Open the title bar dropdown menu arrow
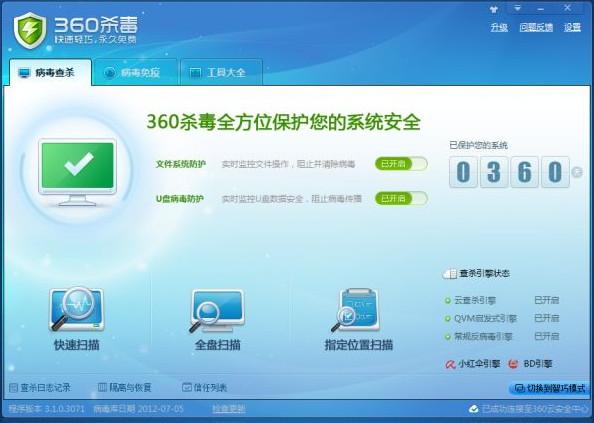594x423 pixels. 517,8
